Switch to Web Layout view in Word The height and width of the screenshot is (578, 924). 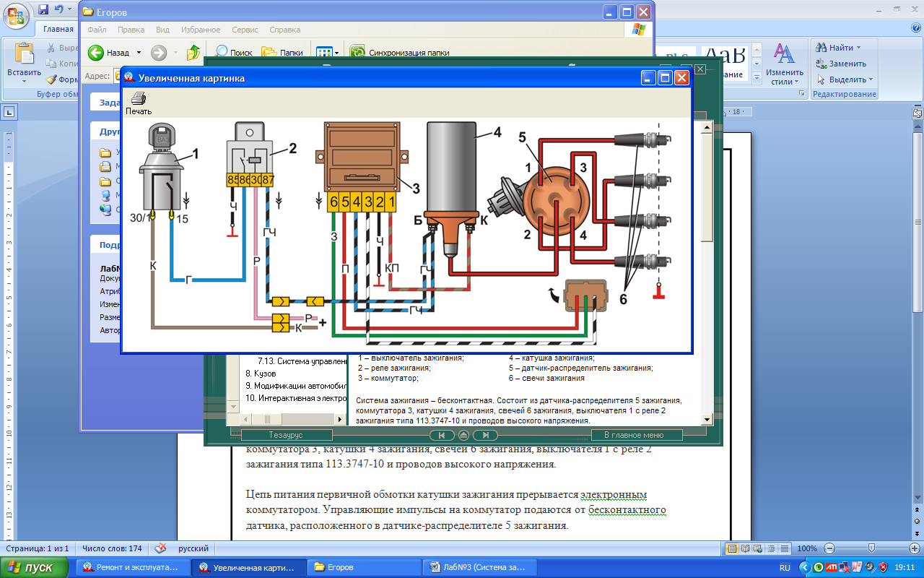758,548
